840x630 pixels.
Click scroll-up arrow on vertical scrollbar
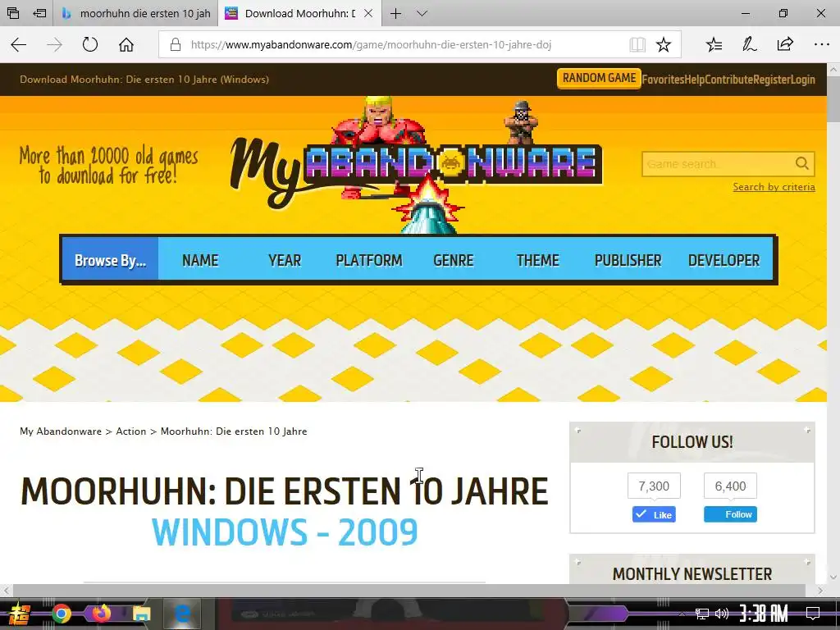[833, 70]
